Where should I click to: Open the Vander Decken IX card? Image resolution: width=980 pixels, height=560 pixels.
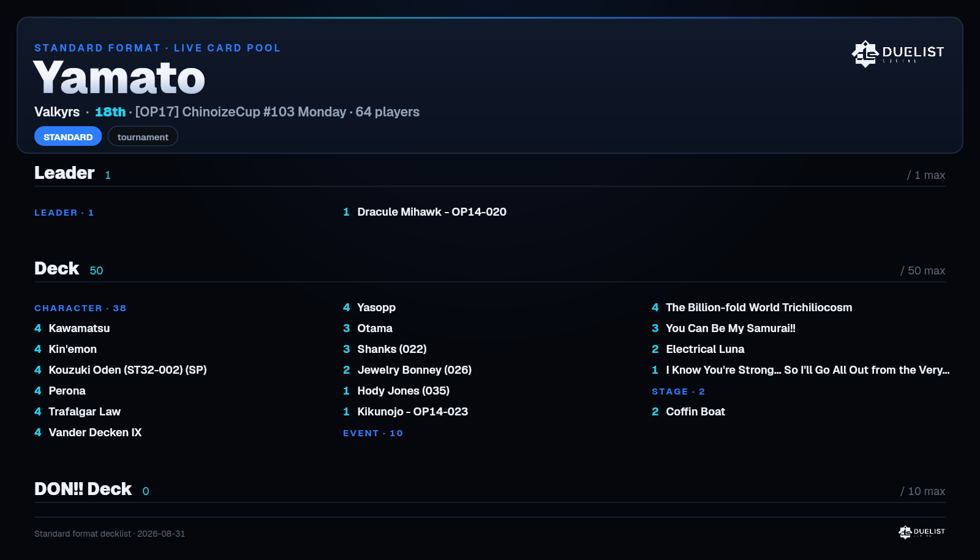[x=88, y=433]
